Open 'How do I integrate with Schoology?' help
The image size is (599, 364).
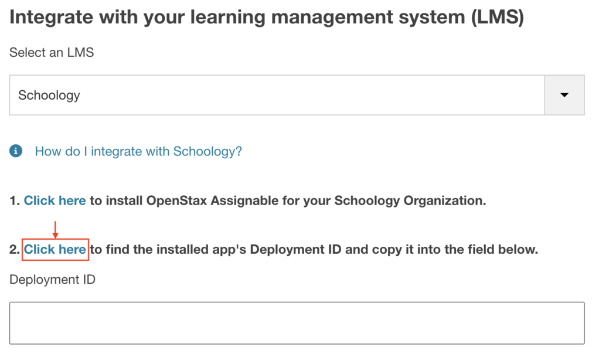(x=138, y=151)
